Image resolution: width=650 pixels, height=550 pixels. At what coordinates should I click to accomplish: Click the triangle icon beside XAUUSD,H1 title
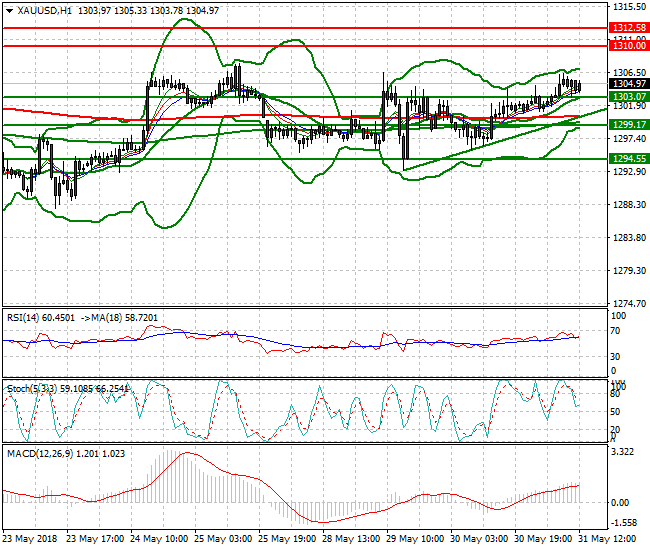(9, 10)
